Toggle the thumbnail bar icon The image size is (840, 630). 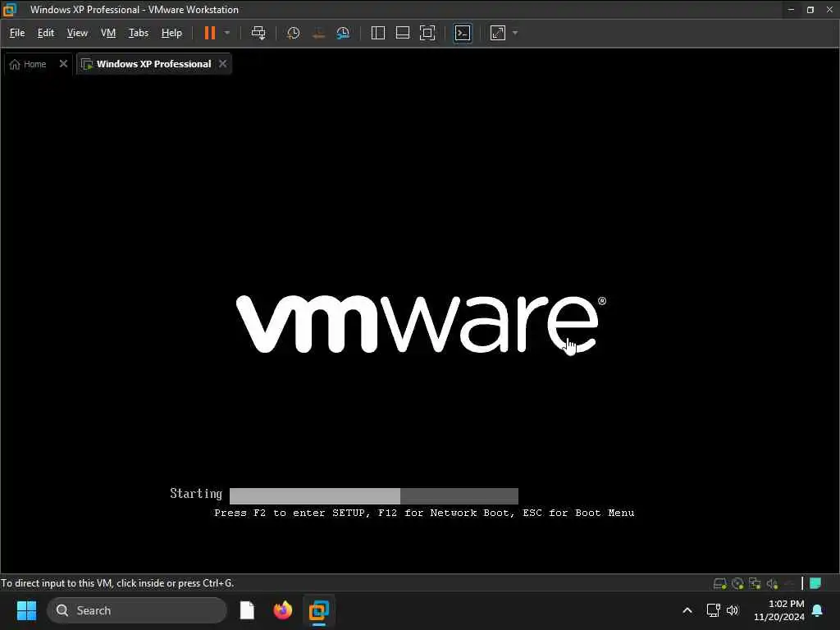click(x=402, y=33)
